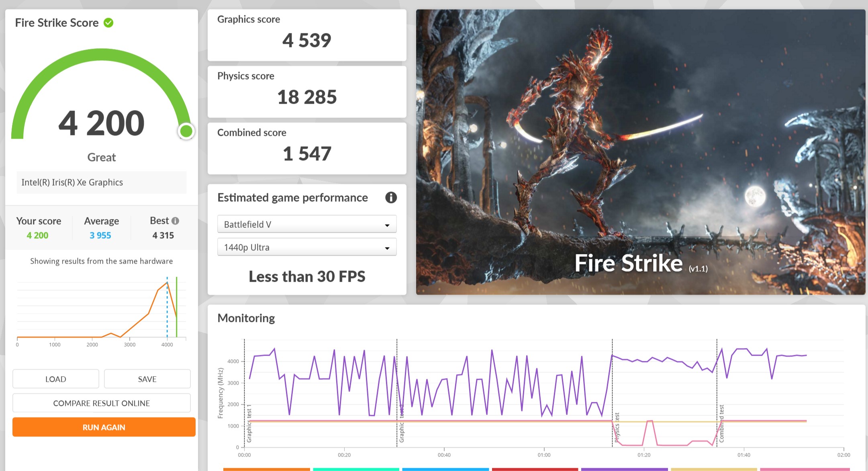The width and height of the screenshot is (868, 471).
Task: Open the 1440p Ultra resolution dropdown
Action: [306, 247]
